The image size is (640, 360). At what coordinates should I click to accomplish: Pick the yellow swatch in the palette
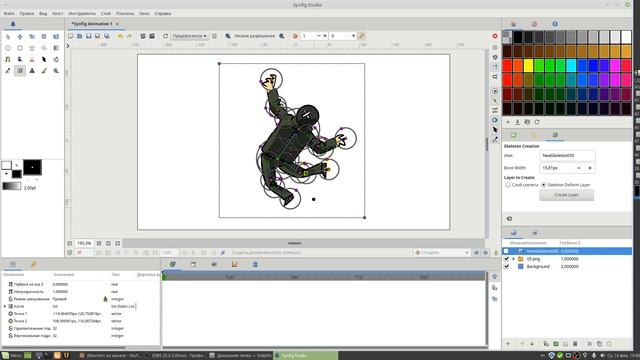(x=528, y=66)
